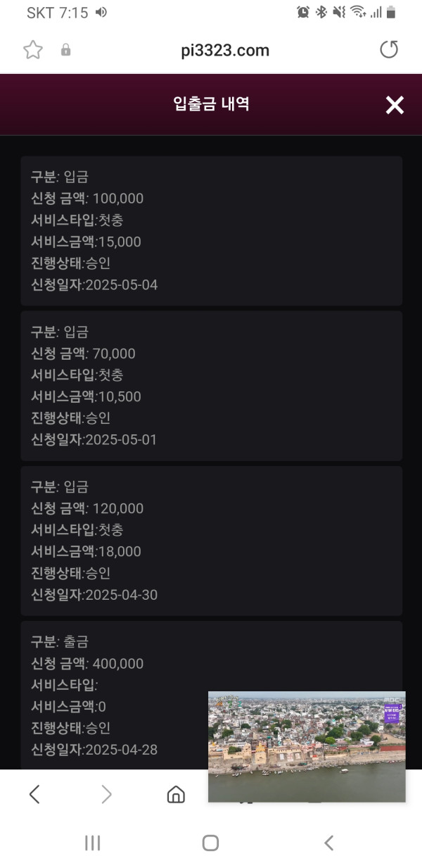This screenshot has height=868, width=422.
Task: Tap the Bluetooth status icon
Action: [x=321, y=12]
